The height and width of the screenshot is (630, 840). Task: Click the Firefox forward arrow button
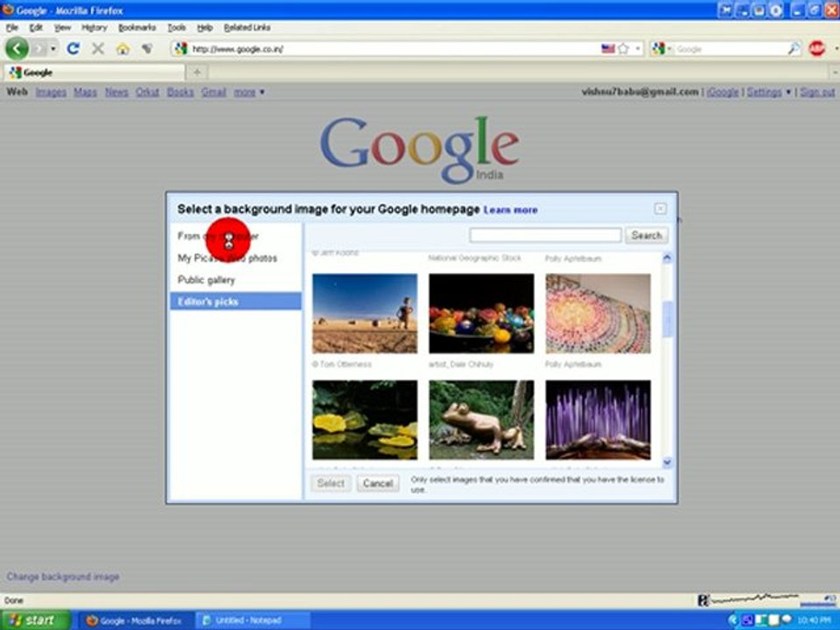tap(38, 49)
